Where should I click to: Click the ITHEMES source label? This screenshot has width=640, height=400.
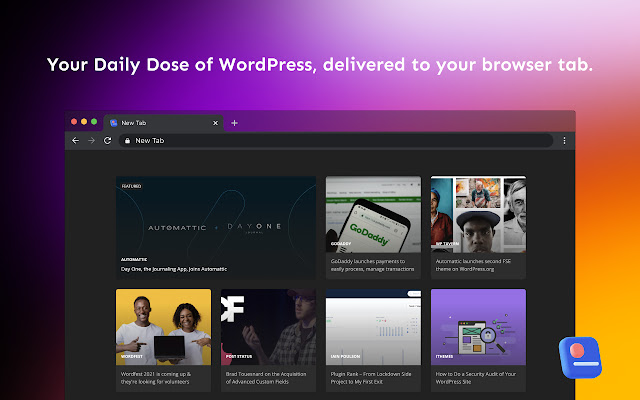[x=444, y=356]
